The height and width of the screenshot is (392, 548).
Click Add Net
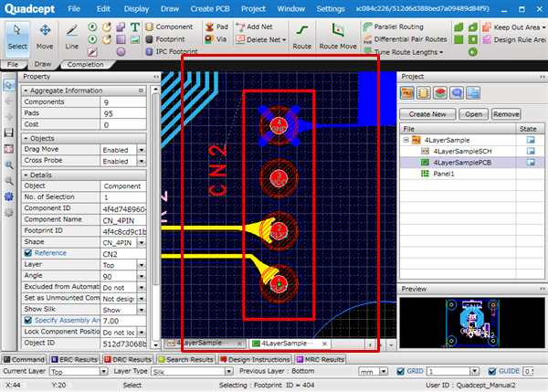point(254,26)
